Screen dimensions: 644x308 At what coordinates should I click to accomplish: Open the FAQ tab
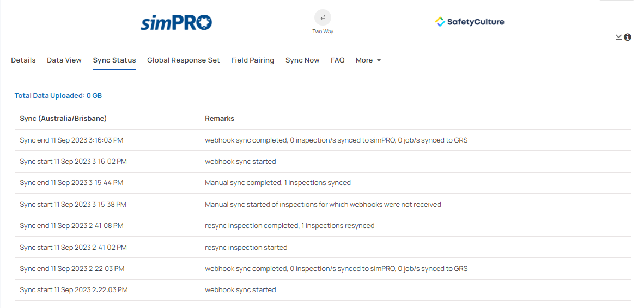(x=338, y=60)
